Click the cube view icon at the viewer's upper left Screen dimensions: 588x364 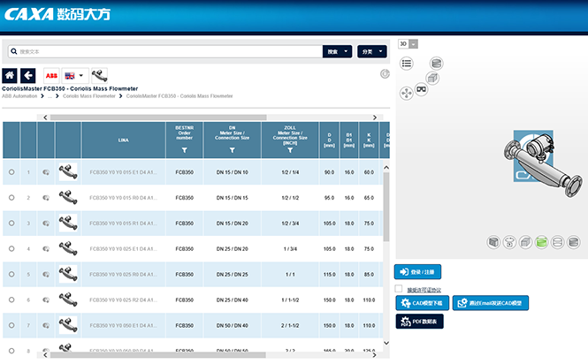(432, 78)
